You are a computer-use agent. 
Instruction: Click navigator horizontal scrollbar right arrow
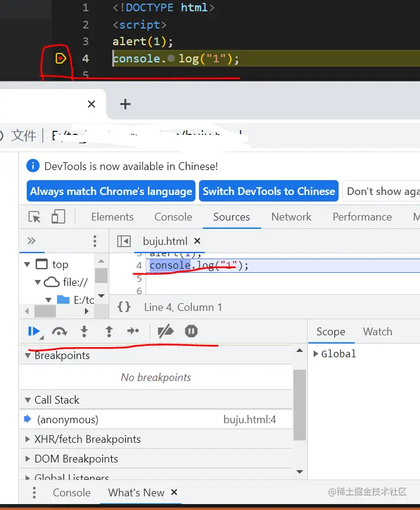87,311
